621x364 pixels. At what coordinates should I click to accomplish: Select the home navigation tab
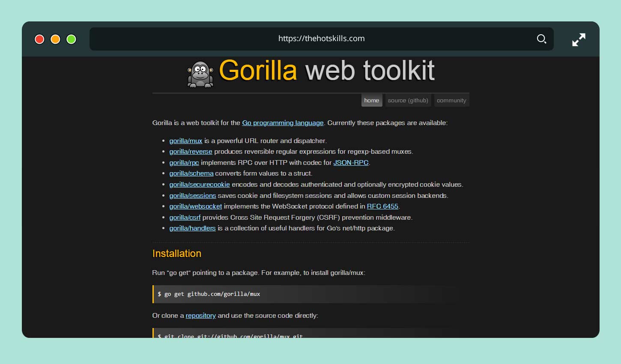coord(372,100)
